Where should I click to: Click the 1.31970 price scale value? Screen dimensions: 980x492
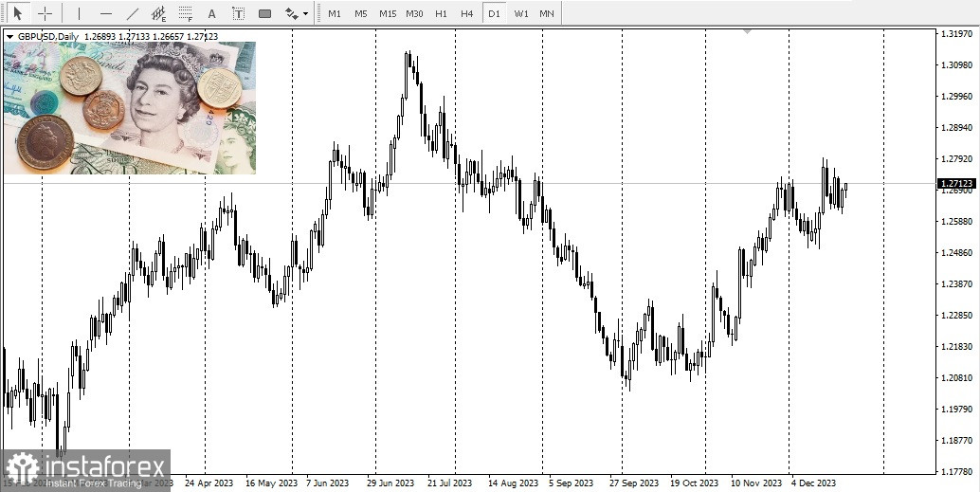tap(955, 34)
